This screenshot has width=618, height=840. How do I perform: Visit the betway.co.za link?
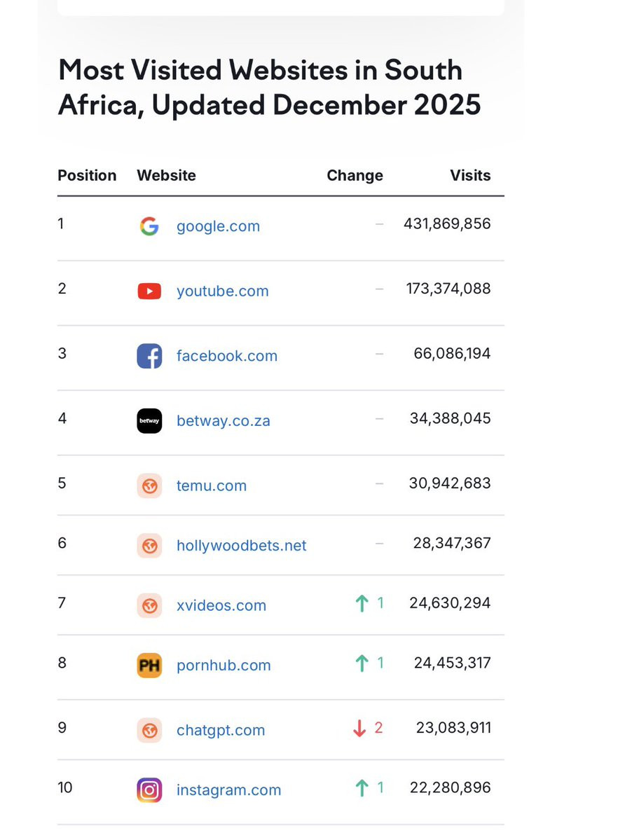pyautogui.click(x=223, y=421)
